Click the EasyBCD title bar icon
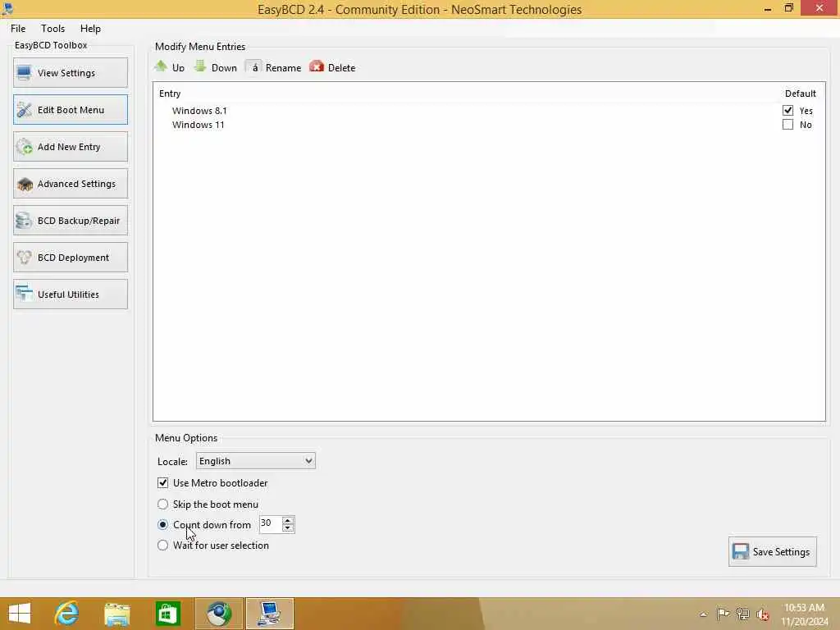Image resolution: width=840 pixels, height=630 pixels. pyautogui.click(x=7, y=8)
